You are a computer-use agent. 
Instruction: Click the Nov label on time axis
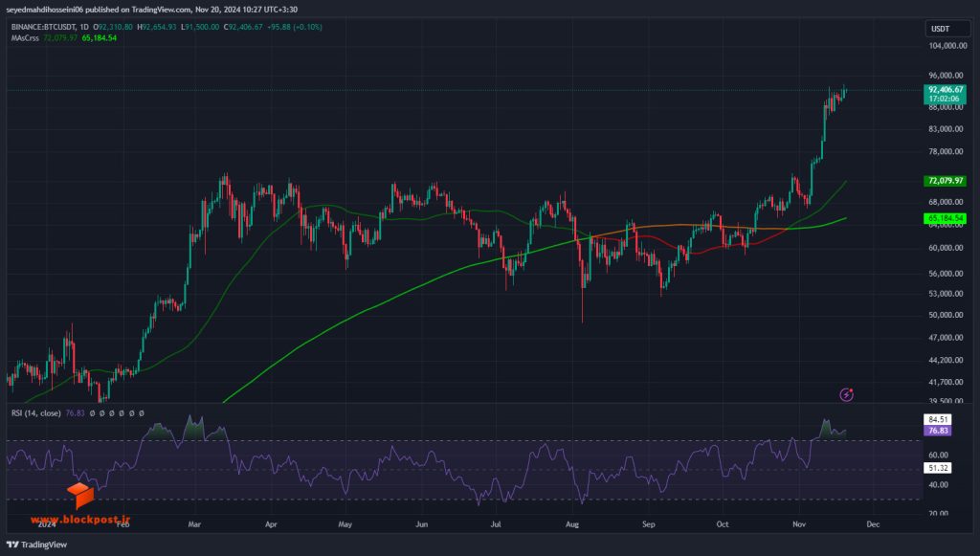tap(799, 524)
